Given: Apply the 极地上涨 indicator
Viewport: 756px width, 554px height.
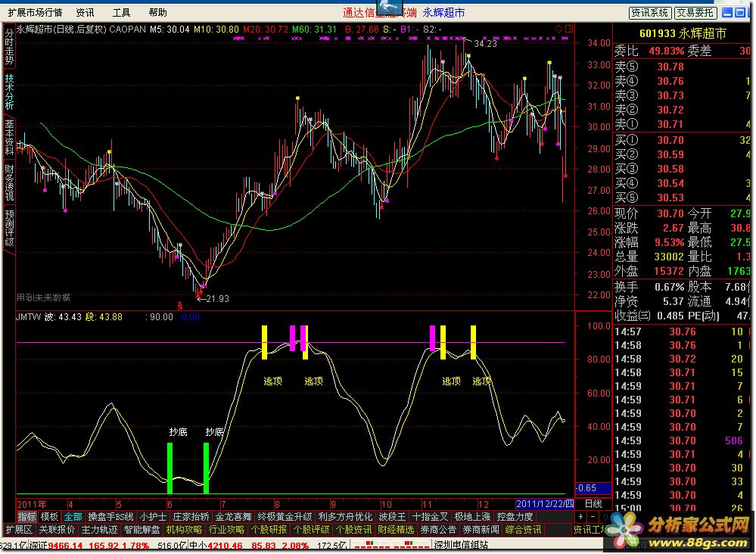Looking at the screenshot, I should pos(472,516).
